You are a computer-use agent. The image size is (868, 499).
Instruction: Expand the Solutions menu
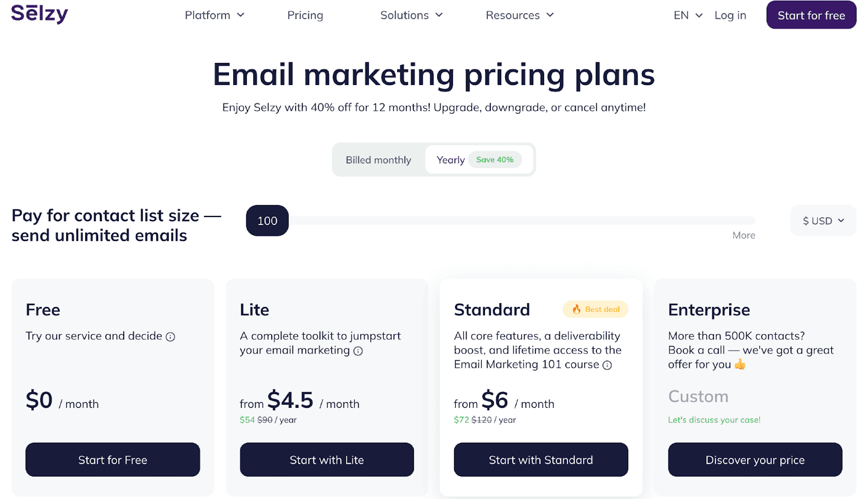pos(411,15)
